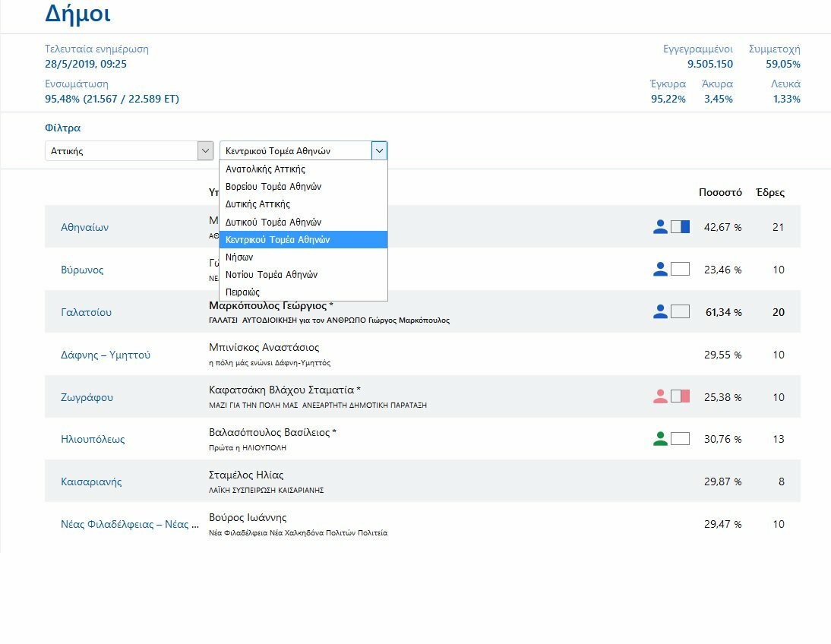This screenshot has height=644, width=831.
Task: Click the Νέας Φιλαδέλφειας municipality link
Action: click(125, 524)
